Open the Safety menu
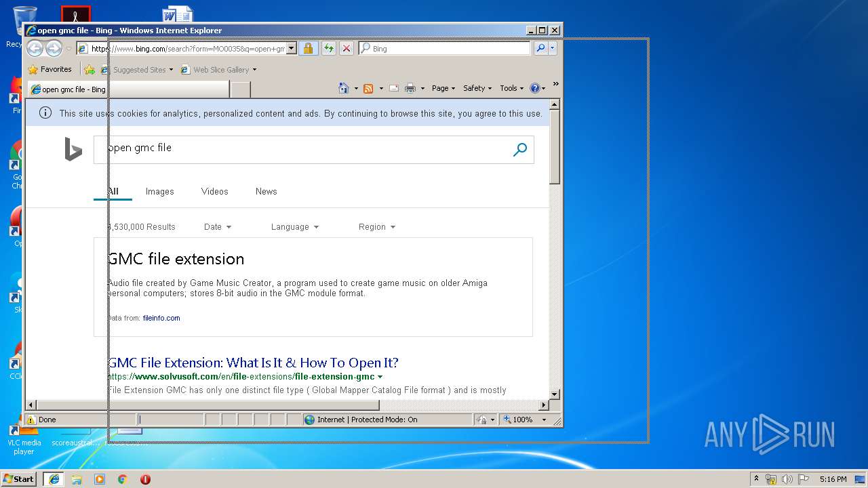The image size is (868, 488). (477, 88)
